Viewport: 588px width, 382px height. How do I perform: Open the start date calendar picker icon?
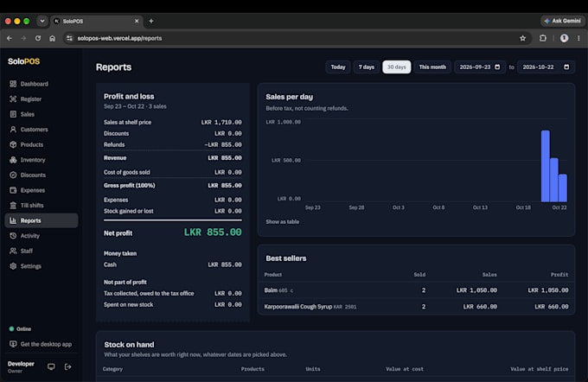(497, 67)
